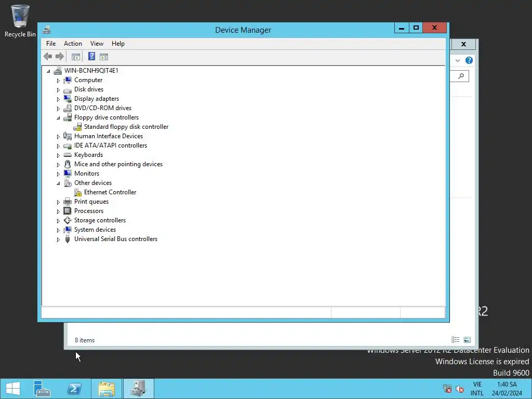The height and width of the screenshot is (399, 532).
Task: Click the Other devices question-mark icon
Action: [x=68, y=183]
